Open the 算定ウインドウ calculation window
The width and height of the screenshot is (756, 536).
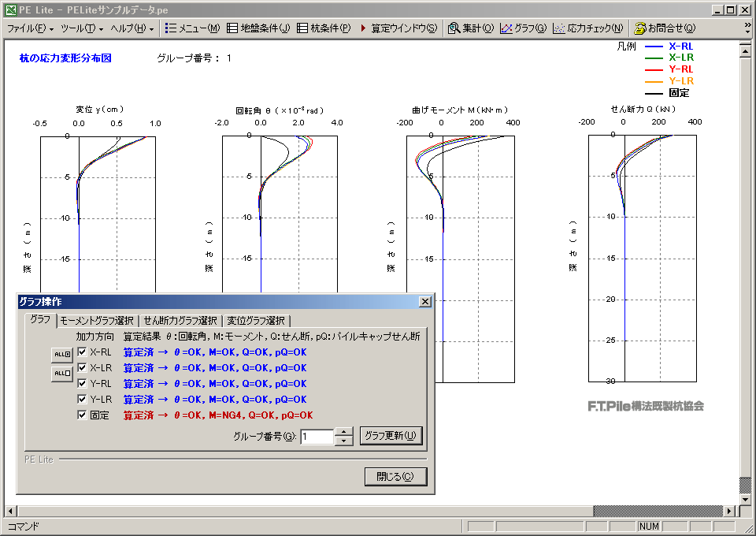[x=398, y=28]
